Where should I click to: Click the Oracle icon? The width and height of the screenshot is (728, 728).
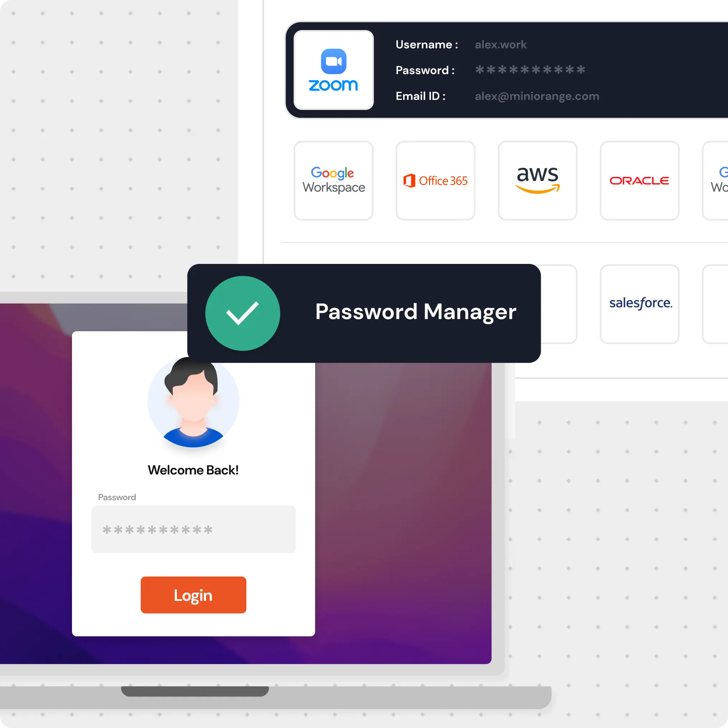640,180
